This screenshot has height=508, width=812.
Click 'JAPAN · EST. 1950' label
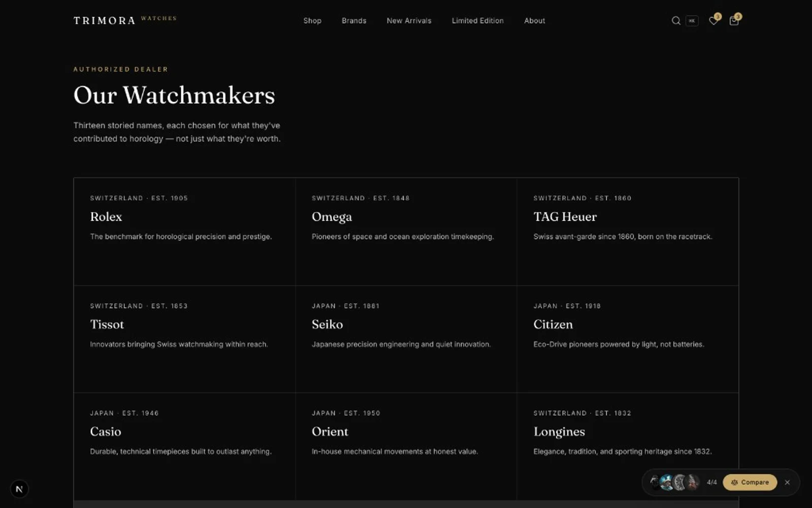(346, 413)
